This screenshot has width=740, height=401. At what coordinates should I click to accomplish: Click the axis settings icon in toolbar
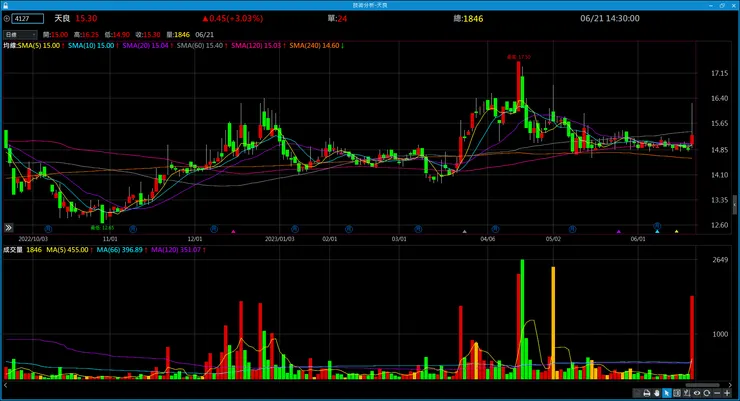coord(687,393)
